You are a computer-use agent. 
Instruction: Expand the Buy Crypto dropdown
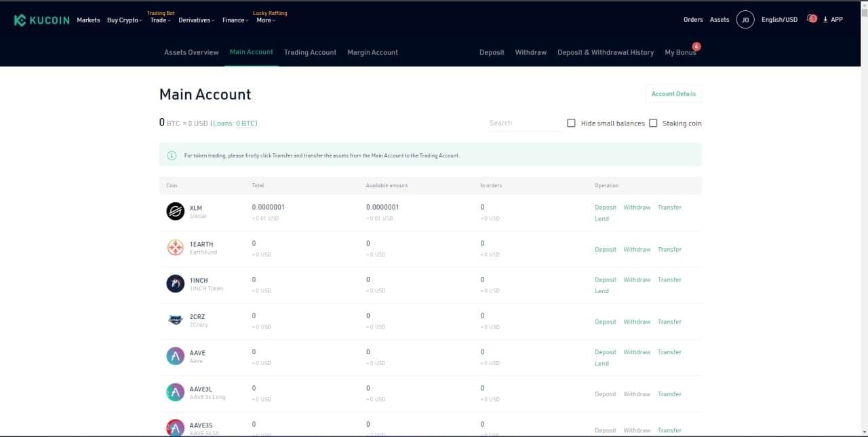[x=125, y=20]
